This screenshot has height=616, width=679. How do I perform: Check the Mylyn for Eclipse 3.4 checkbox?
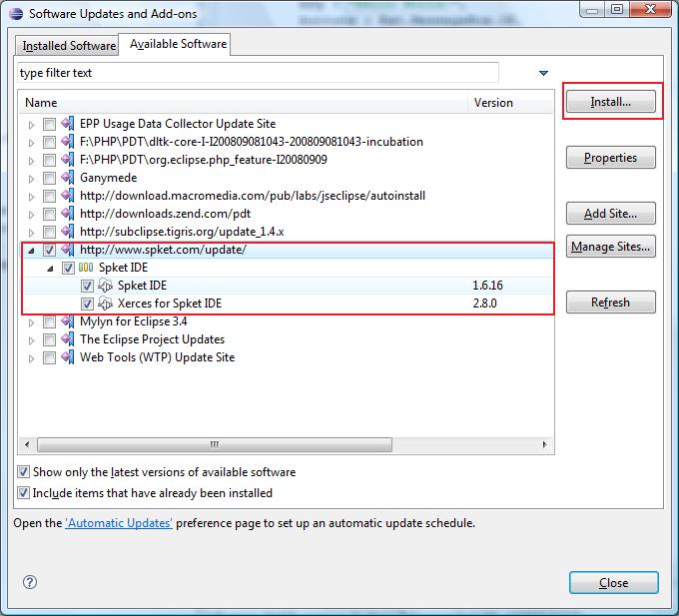(49, 321)
